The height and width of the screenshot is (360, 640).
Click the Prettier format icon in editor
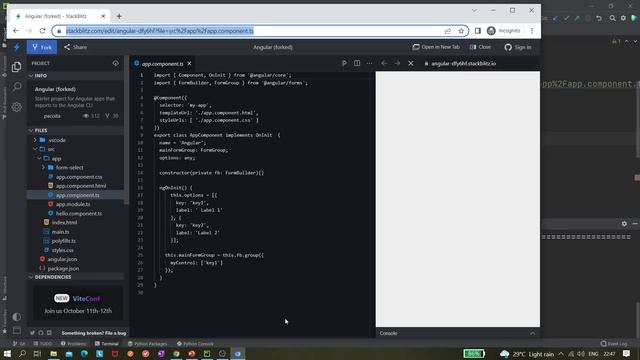tap(344, 63)
